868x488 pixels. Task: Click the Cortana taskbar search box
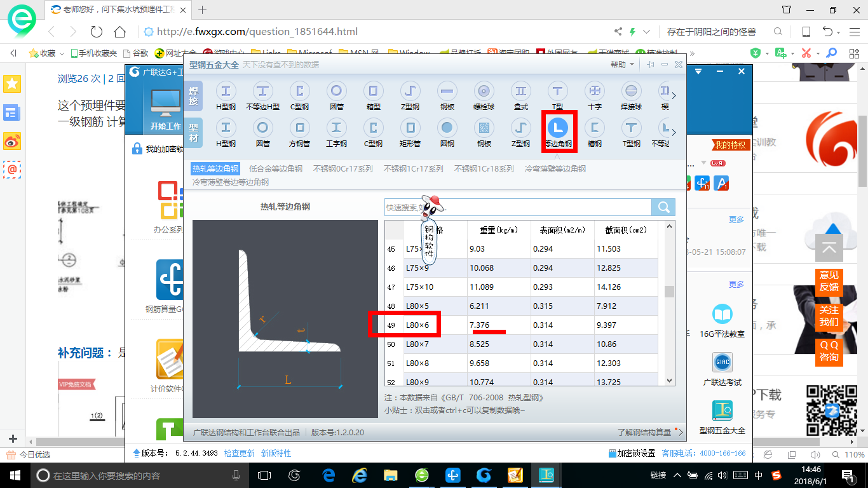(x=140, y=475)
